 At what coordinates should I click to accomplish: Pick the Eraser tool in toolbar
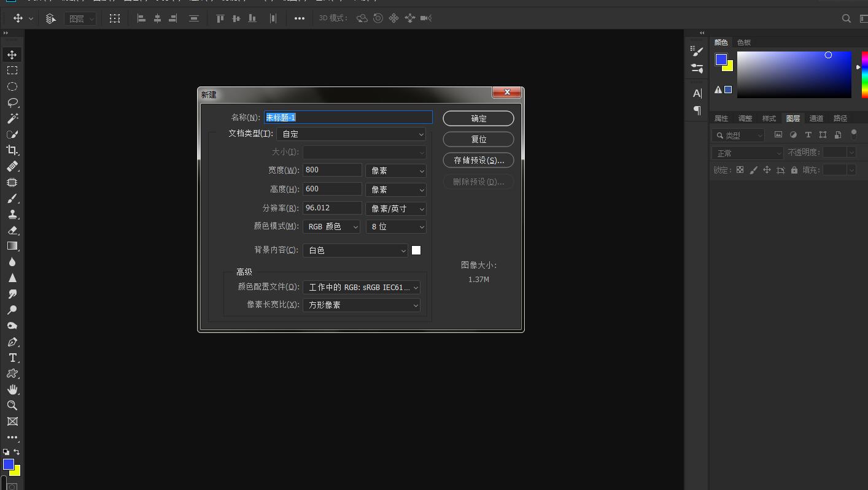coord(12,230)
